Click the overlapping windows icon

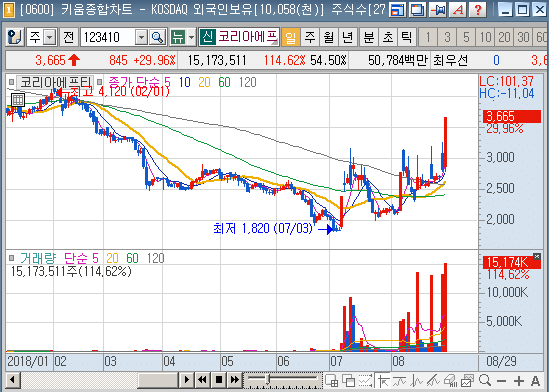pos(348,380)
